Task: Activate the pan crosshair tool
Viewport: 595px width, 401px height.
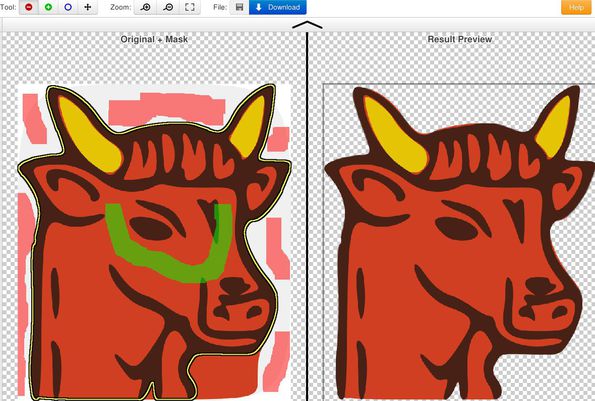Action: point(88,7)
